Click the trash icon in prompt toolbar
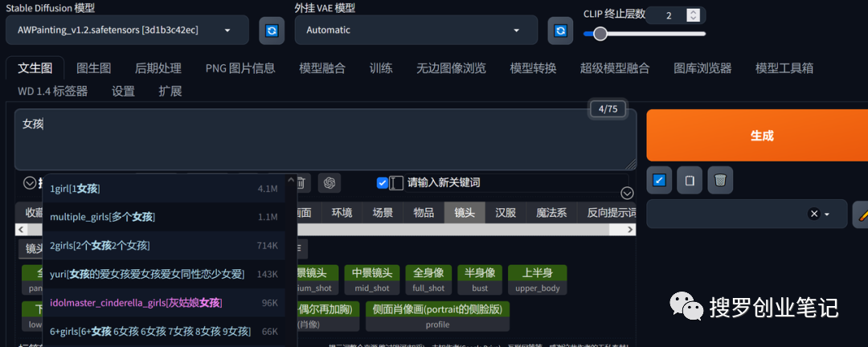 coord(301,182)
